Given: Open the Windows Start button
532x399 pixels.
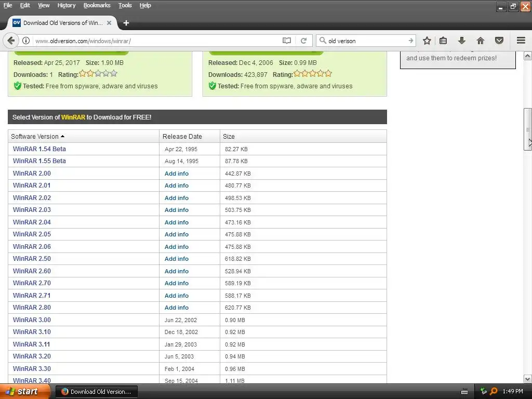Looking at the screenshot, I should click(x=25, y=392).
